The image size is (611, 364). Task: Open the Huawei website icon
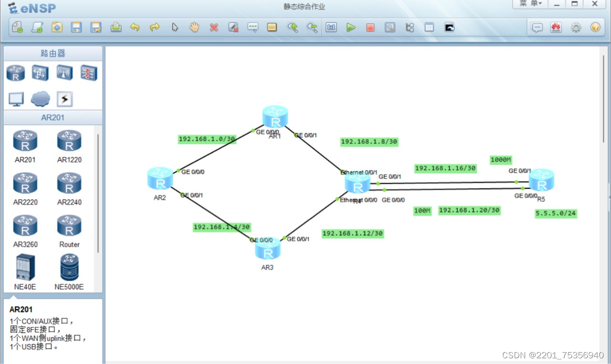[x=556, y=27]
